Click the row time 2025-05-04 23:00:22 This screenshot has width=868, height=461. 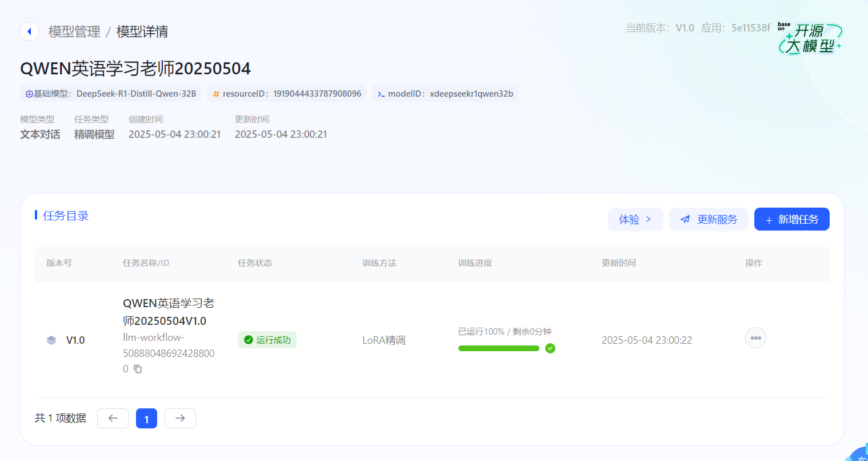click(647, 340)
